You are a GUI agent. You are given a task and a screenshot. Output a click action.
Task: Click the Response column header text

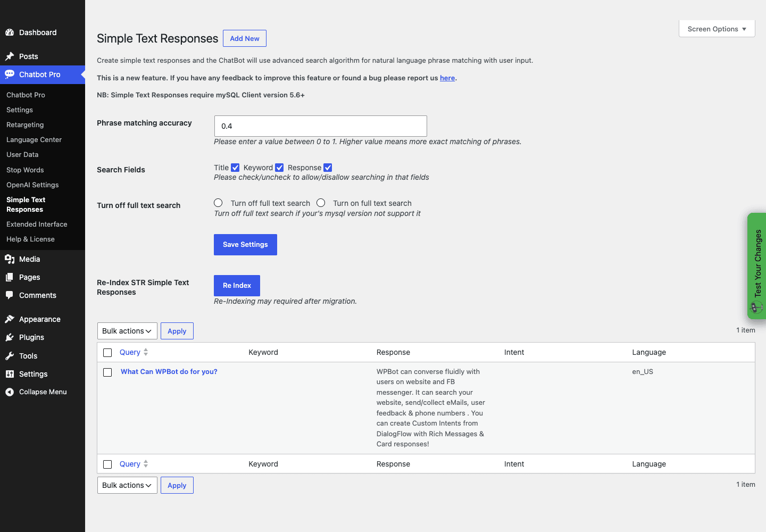click(x=393, y=352)
